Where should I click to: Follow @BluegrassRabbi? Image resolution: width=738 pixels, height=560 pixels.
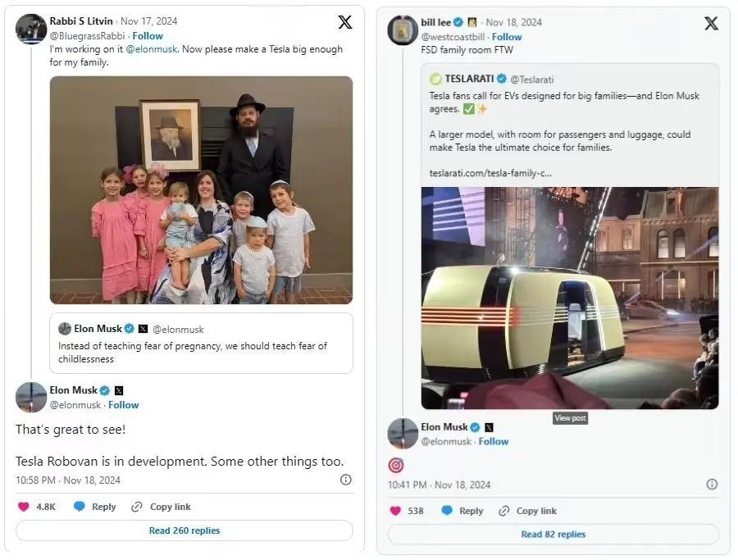[x=148, y=36]
